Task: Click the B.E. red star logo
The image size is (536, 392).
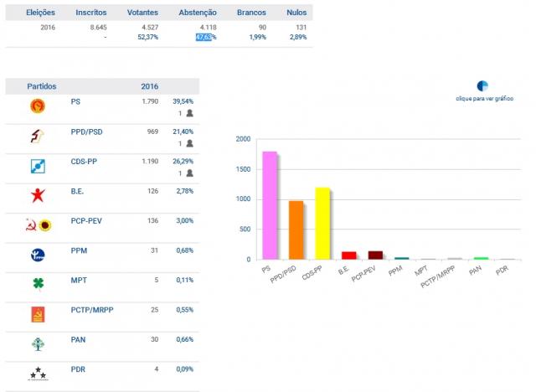Action: (x=38, y=196)
